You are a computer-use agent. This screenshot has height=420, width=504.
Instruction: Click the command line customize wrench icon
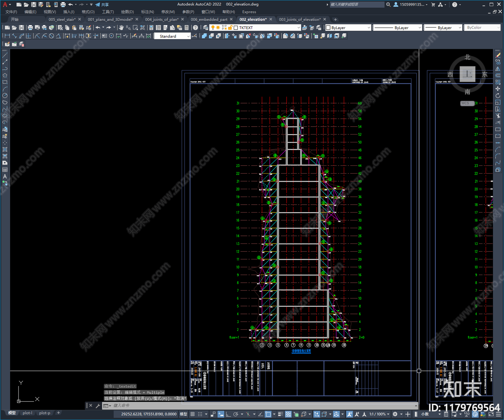[98, 406]
